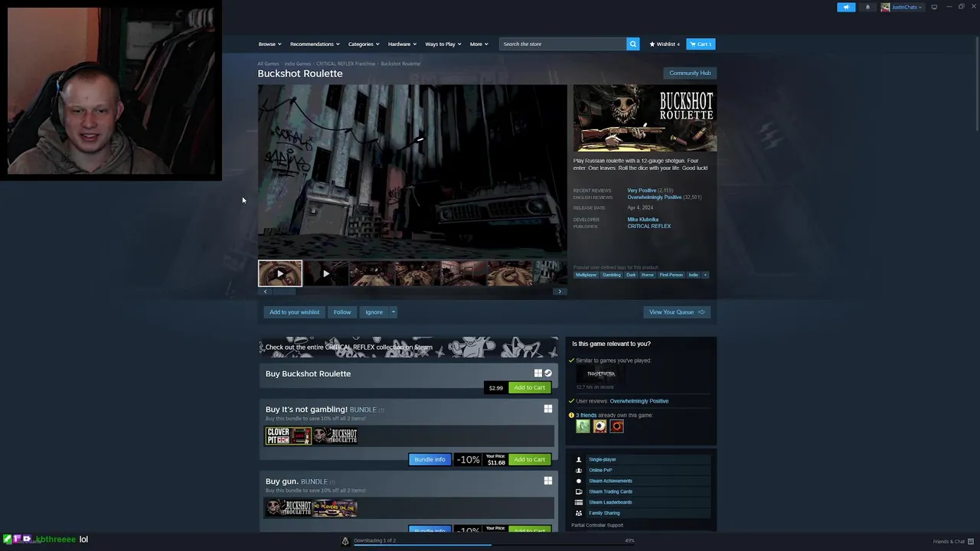The height and width of the screenshot is (551, 980).
Task: Select the first video thumbnail
Action: tap(280, 273)
